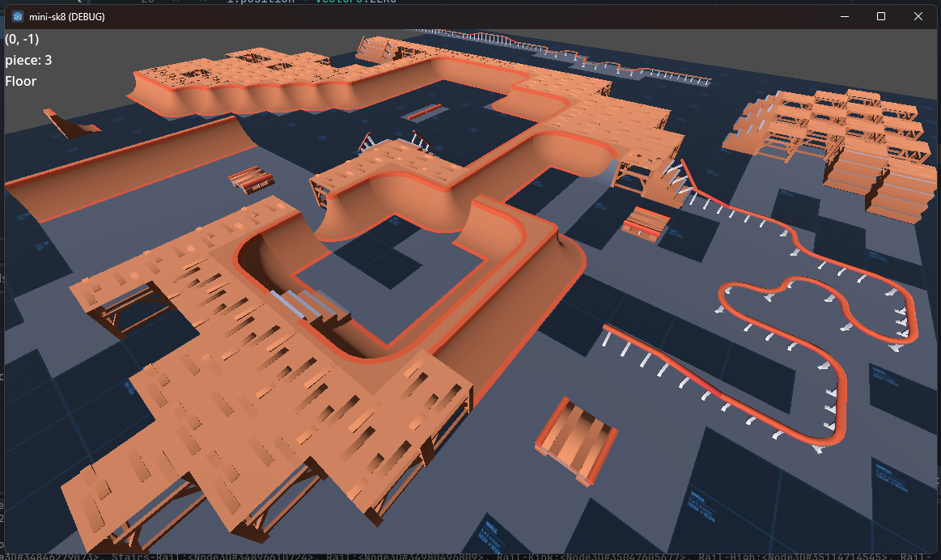Maximize the mini-sk8 debug window
Viewport: 941px width, 560px height.
881,15
